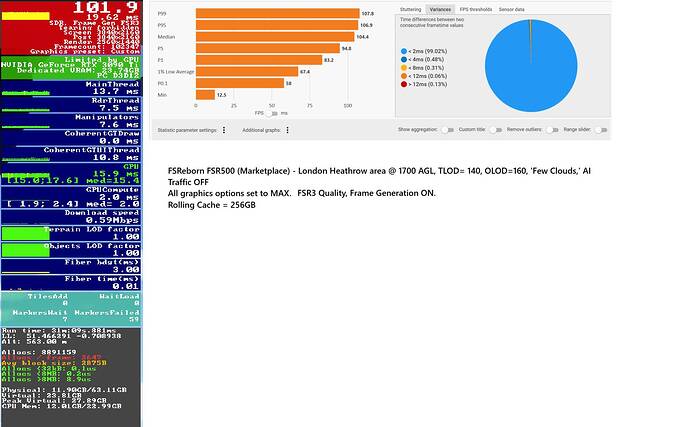This screenshot has height=427, width=690.
Task: Enable the Show aggregation switch
Action: coord(448,130)
